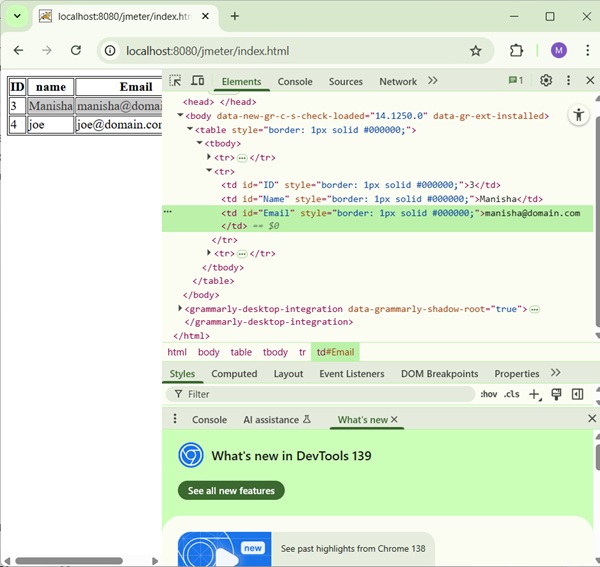Toggle element state with :hov
The image size is (600, 567).
[x=488, y=395]
